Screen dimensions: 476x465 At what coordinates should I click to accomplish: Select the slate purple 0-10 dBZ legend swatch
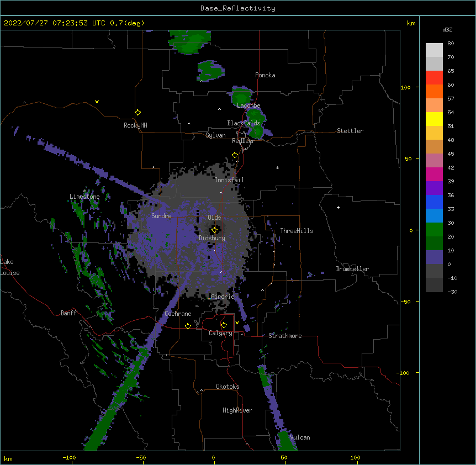tap(434, 257)
